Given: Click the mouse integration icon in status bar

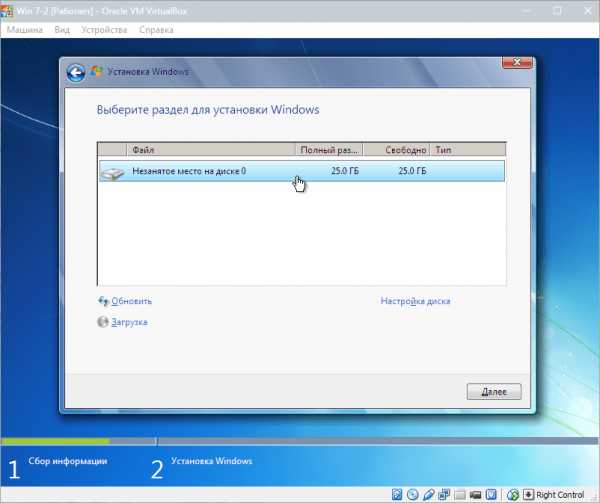Looking at the screenshot, I should [513, 494].
